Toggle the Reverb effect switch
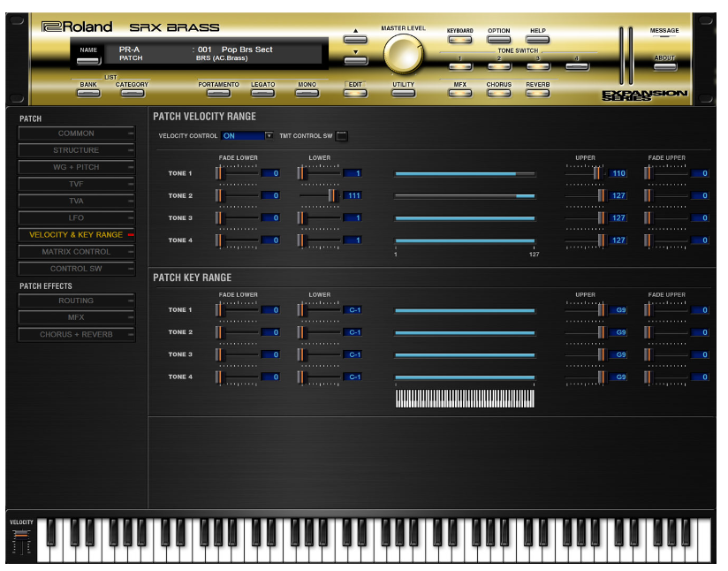Screen dimensions: 728x571 click(x=538, y=93)
